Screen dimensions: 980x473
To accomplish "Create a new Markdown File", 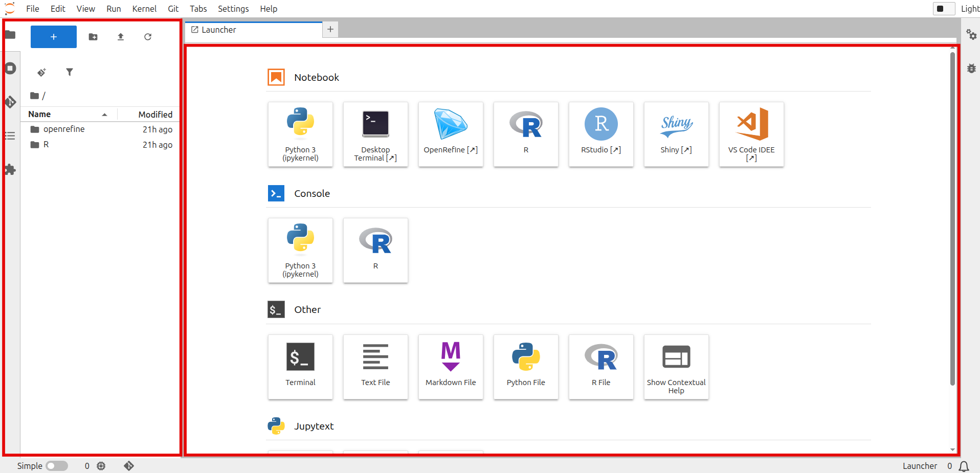I will (x=451, y=367).
